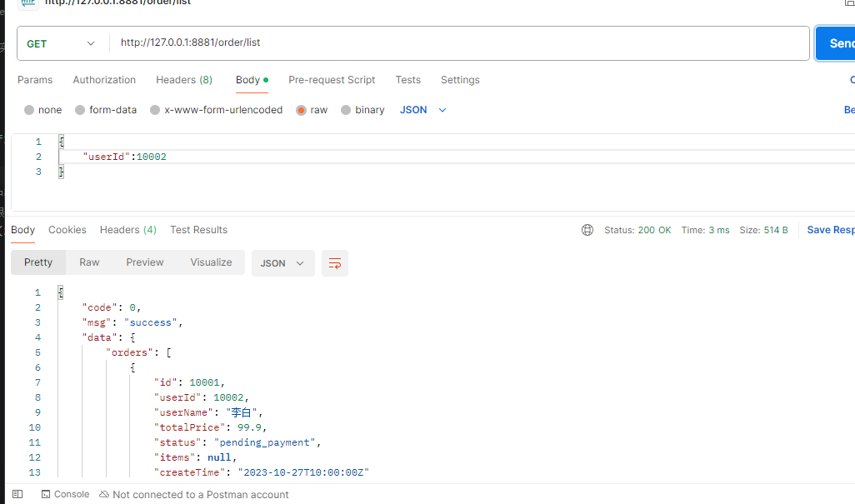This screenshot has height=504, width=855.
Task: Click the "data": { response line
Action: click(109, 338)
